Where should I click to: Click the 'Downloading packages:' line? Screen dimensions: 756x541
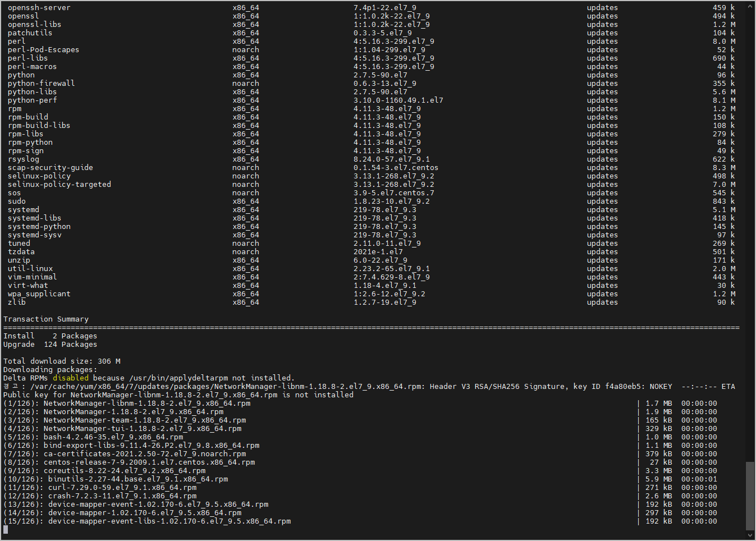[x=51, y=370]
